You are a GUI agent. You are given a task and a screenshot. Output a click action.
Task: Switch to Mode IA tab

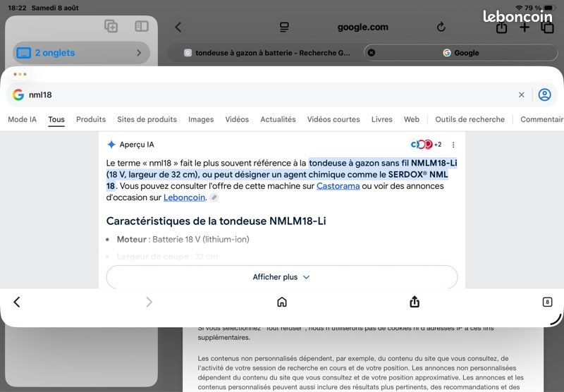pos(23,119)
